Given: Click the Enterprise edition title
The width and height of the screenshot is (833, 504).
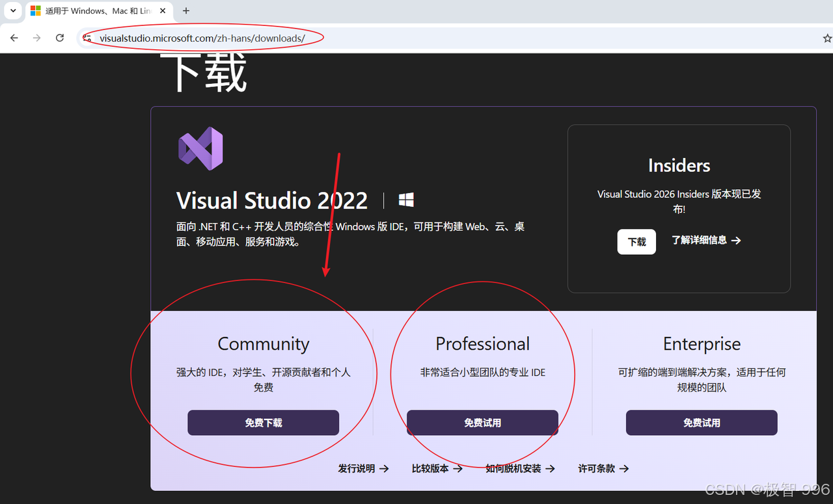Looking at the screenshot, I should click(x=702, y=343).
